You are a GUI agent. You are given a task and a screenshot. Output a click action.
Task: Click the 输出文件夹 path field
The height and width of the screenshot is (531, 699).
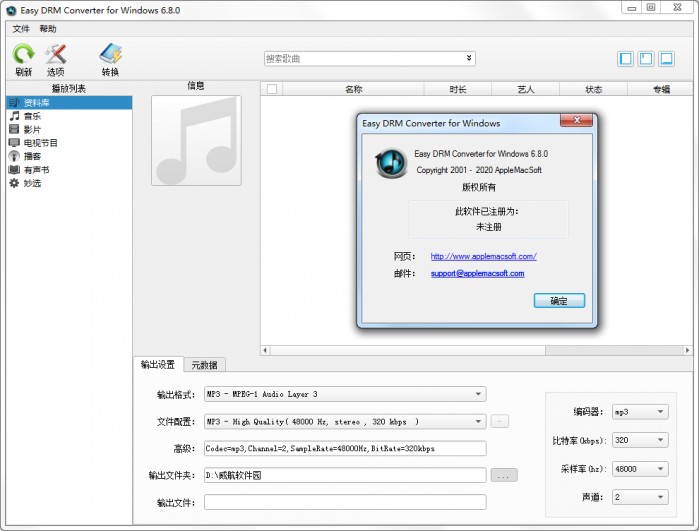[x=345, y=475]
